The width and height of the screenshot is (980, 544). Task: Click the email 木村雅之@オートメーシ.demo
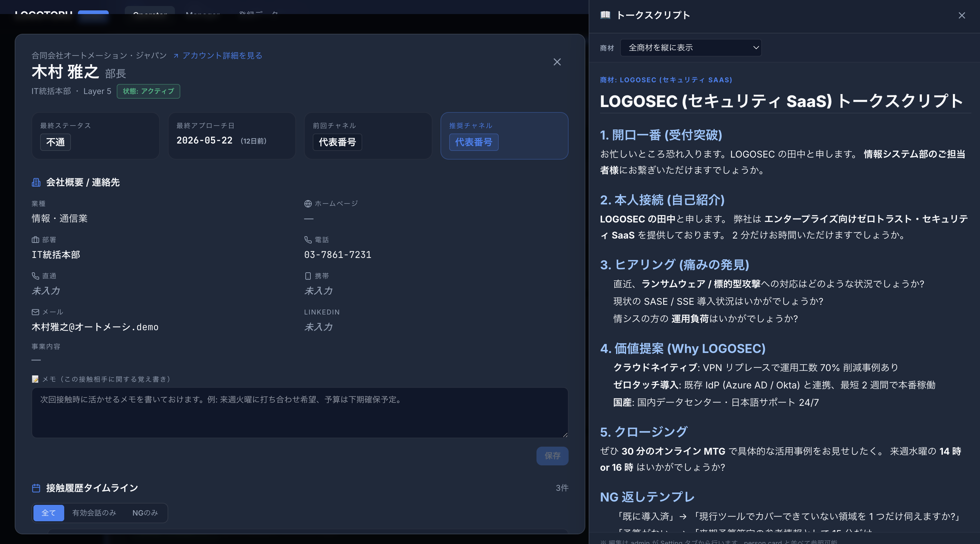(95, 327)
